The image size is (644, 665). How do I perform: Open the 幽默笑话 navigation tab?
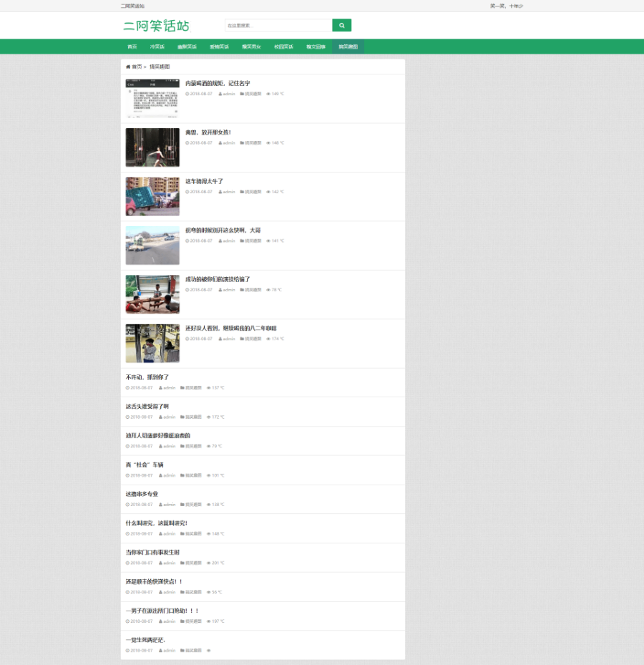point(187,47)
